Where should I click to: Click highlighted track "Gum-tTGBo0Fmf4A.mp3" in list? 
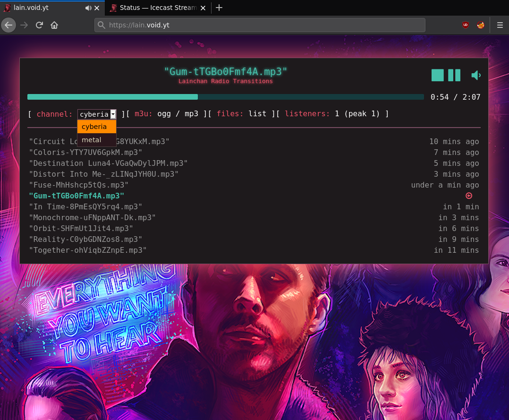[x=76, y=196]
